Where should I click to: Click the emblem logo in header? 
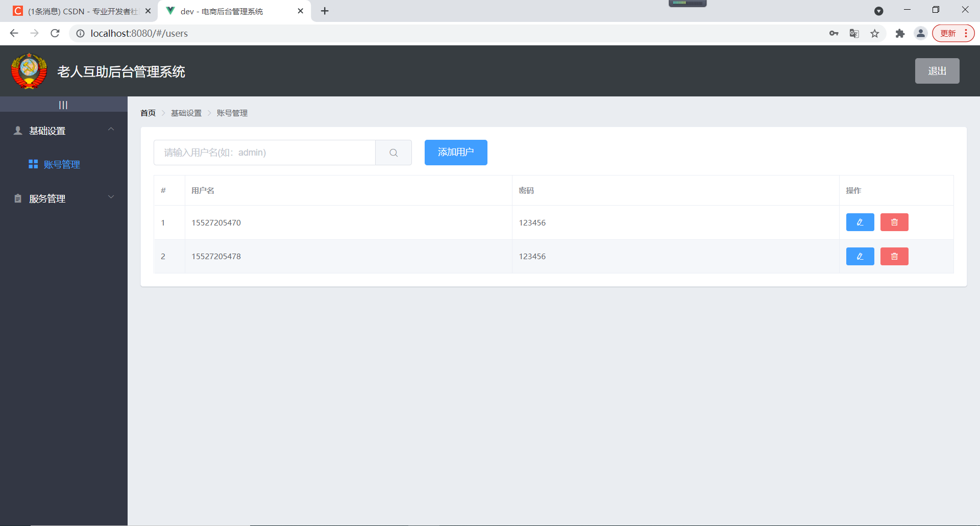pos(29,71)
